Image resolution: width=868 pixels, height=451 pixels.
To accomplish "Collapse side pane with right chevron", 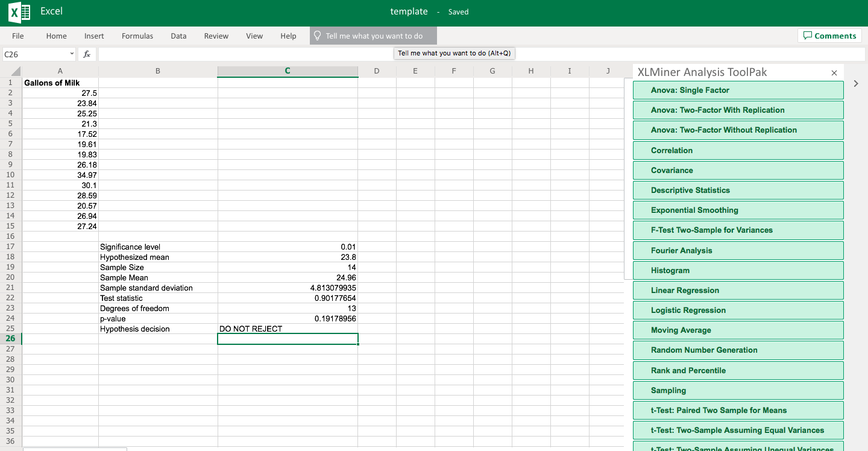I will [x=855, y=84].
